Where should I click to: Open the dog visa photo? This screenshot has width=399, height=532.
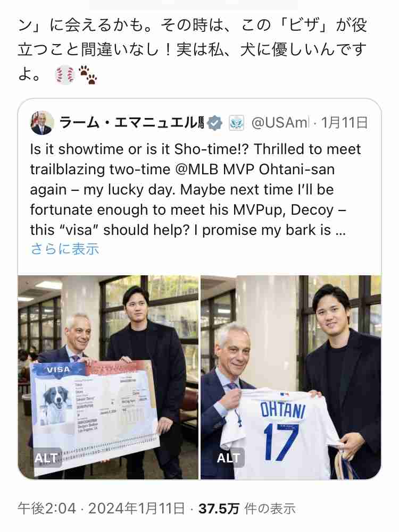[108, 377]
